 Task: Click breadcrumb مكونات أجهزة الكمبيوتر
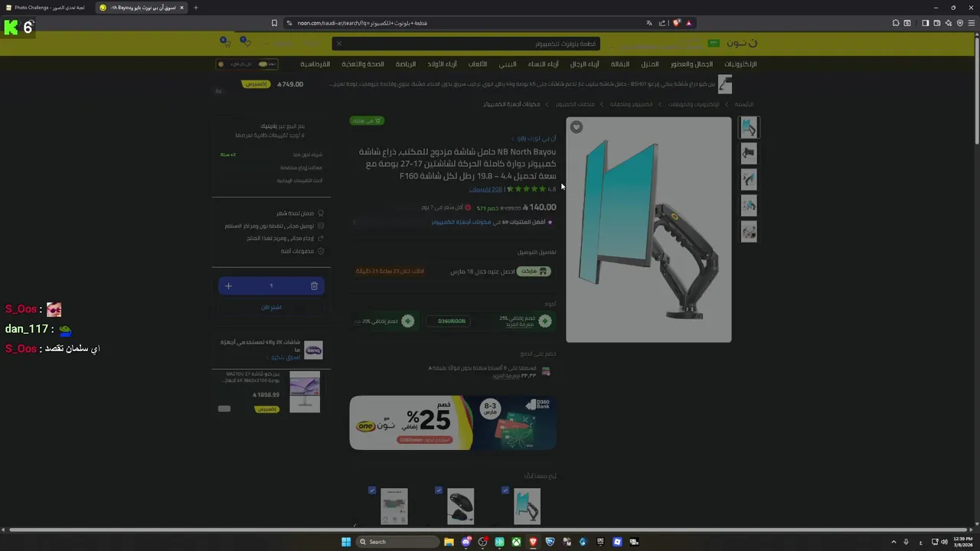pos(511,104)
